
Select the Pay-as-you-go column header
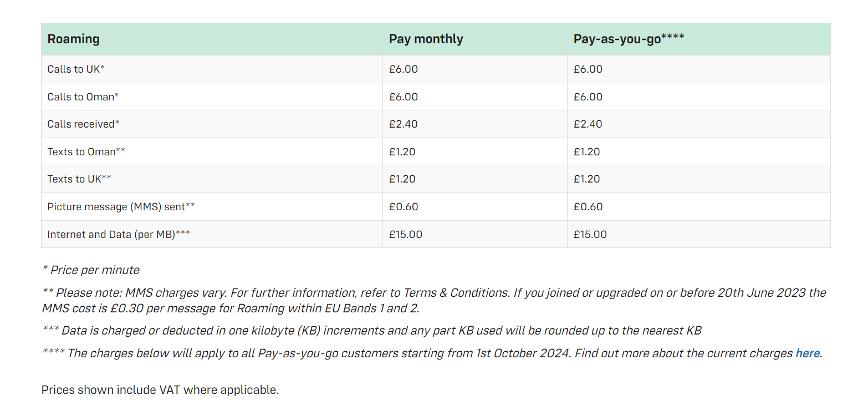[629, 39]
